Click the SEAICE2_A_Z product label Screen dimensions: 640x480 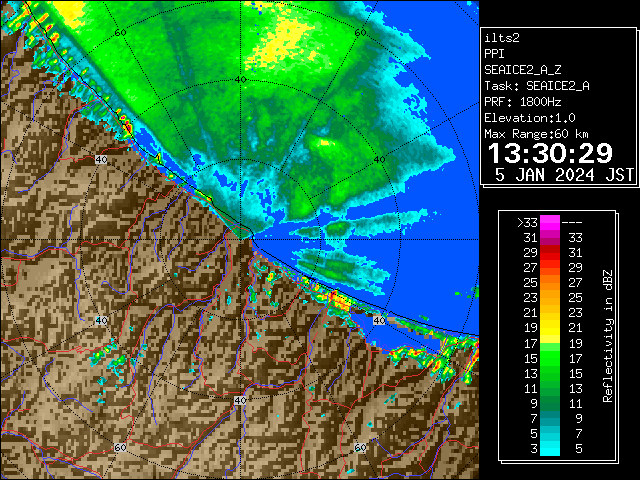point(522,70)
